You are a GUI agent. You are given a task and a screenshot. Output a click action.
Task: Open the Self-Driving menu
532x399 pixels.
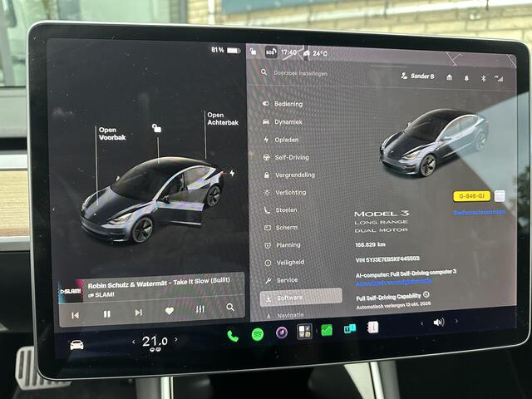[287, 157]
